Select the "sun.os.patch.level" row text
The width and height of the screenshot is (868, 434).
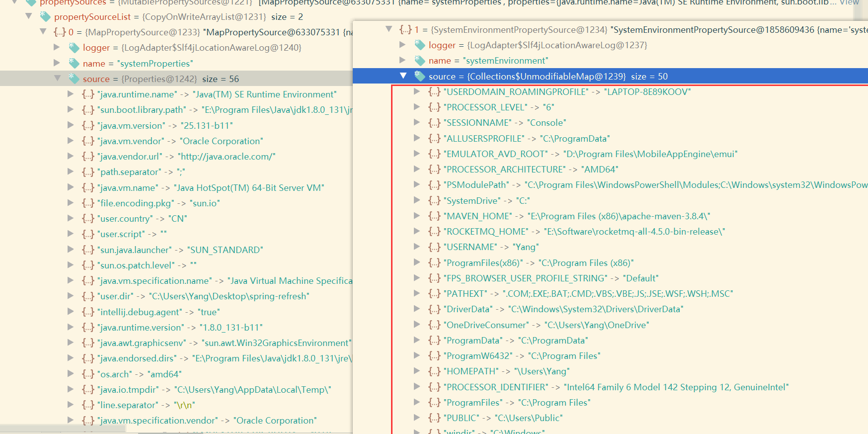coord(147,265)
